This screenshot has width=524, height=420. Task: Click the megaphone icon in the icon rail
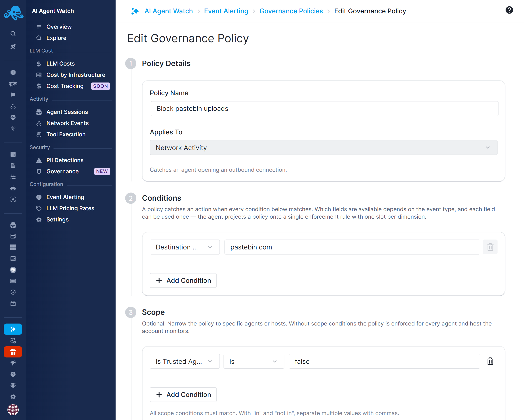(13, 363)
